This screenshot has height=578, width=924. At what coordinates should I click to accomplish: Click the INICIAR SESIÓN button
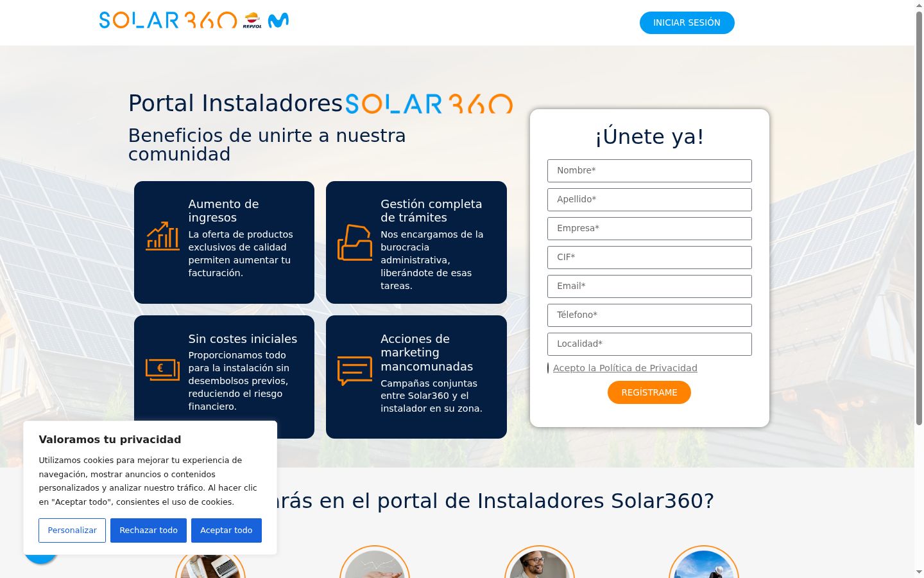(687, 22)
